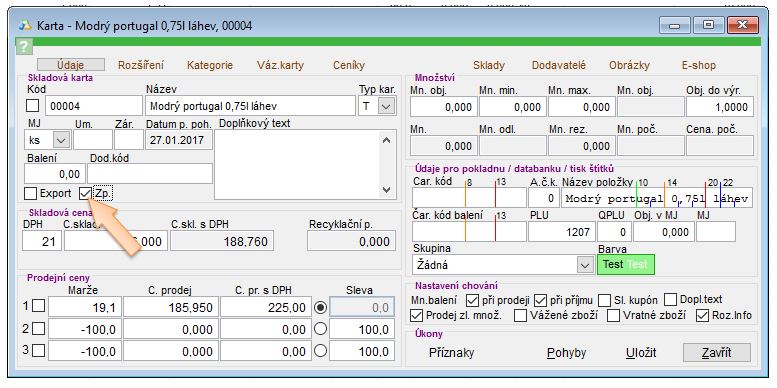Select the second price row radio button
777x388 pixels.
321,329
